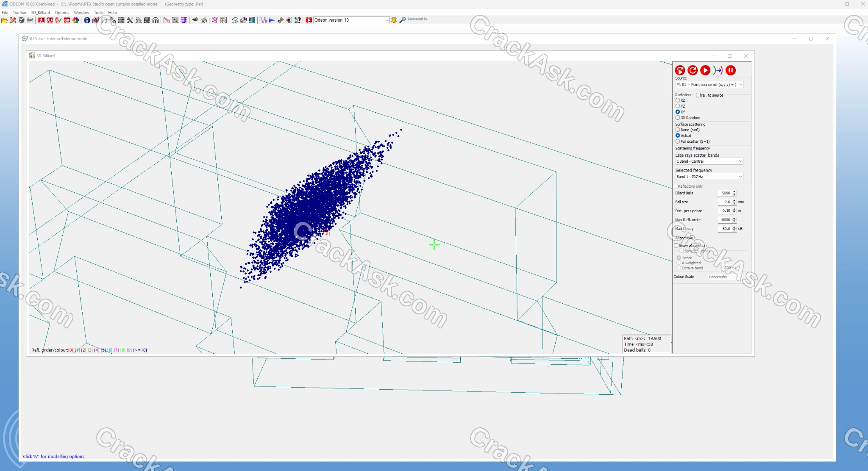
Task: Click first red restart arrow button in billiard panel
Action: coord(680,70)
